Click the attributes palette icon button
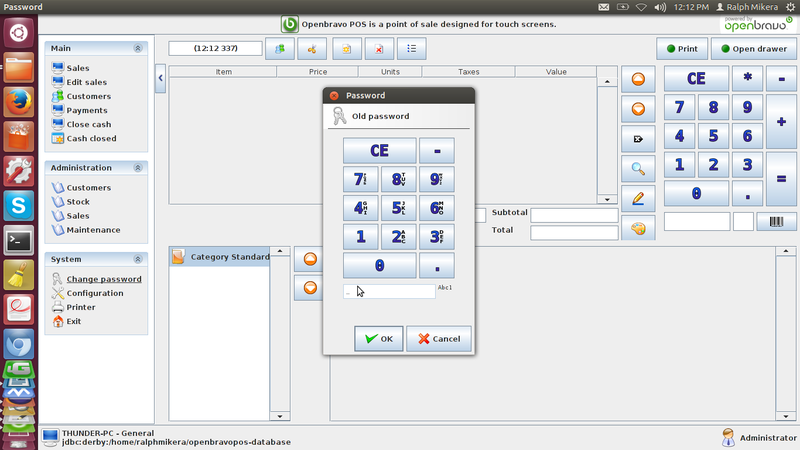Viewport: 800px width, 450px height. pyautogui.click(x=638, y=228)
